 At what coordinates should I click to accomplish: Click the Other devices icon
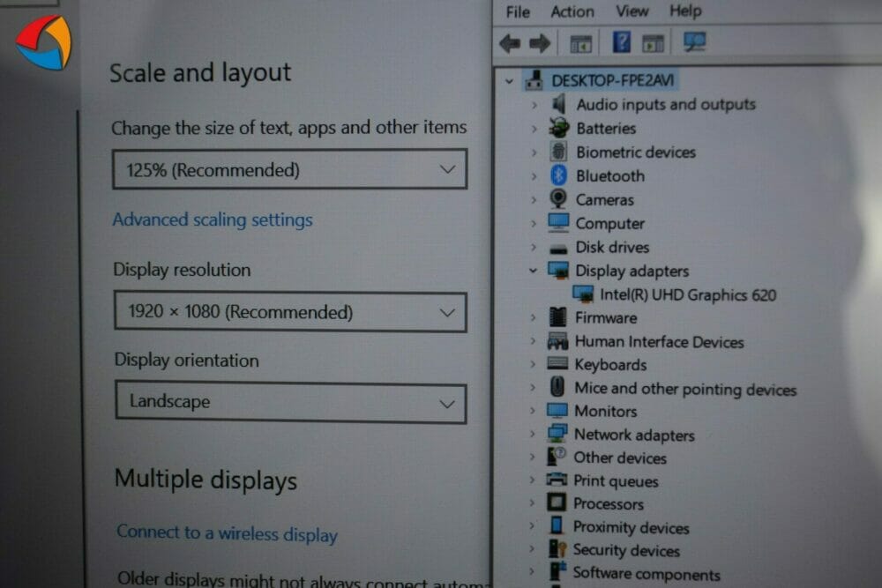coord(557,457)
